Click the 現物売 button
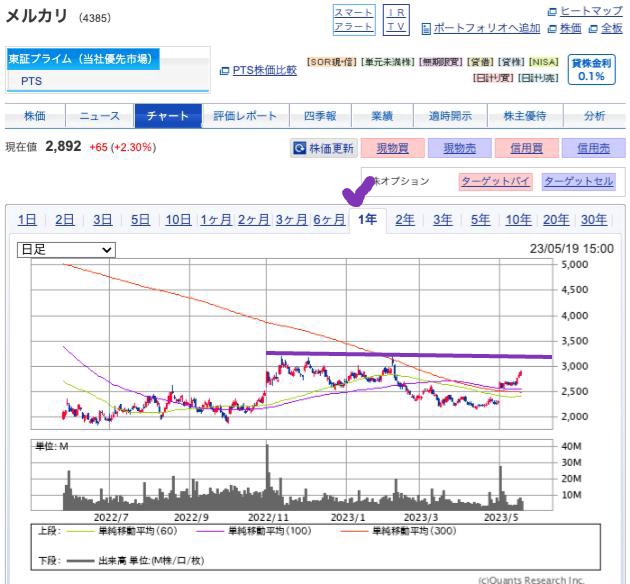This screenshot has width=630, height=584. pyautogui.click(x=460, y=148)
